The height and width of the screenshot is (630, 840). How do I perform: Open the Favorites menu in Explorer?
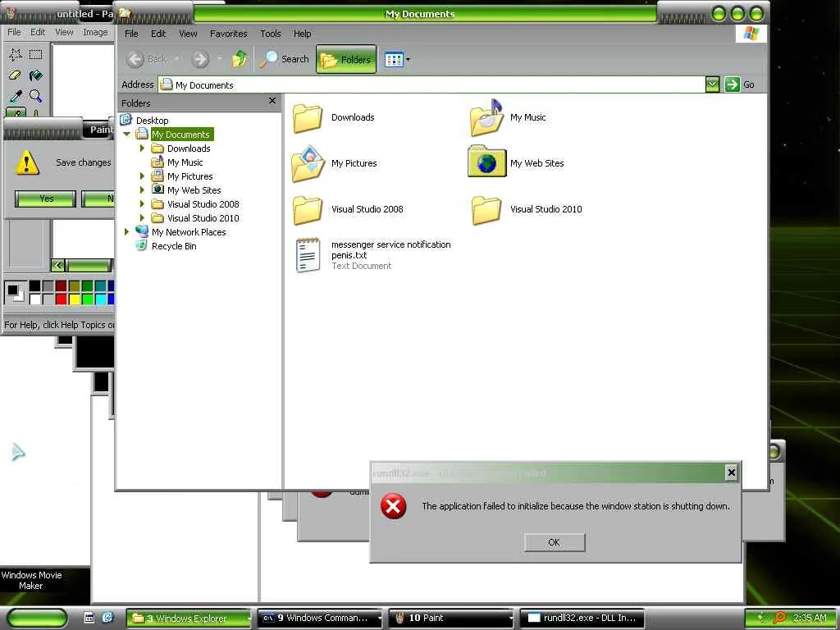pos(229,34)
